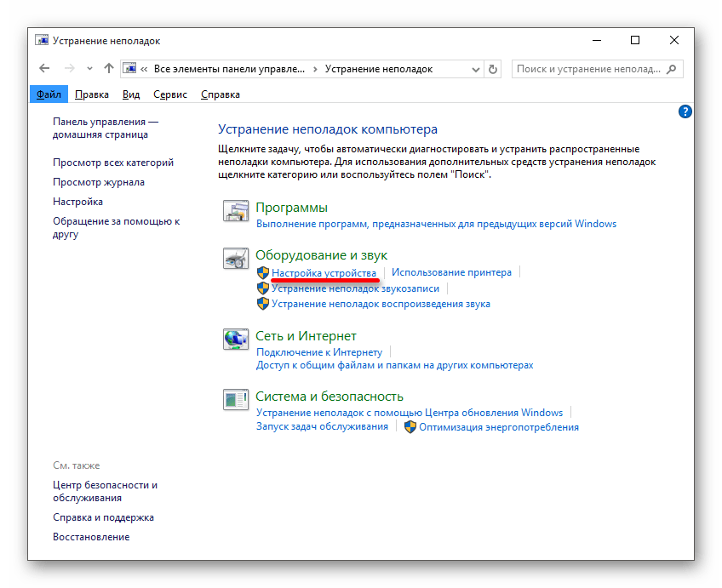Open the address bar history dropdown
The height and width of the screenshot is (588, 722).
point(475,69)
